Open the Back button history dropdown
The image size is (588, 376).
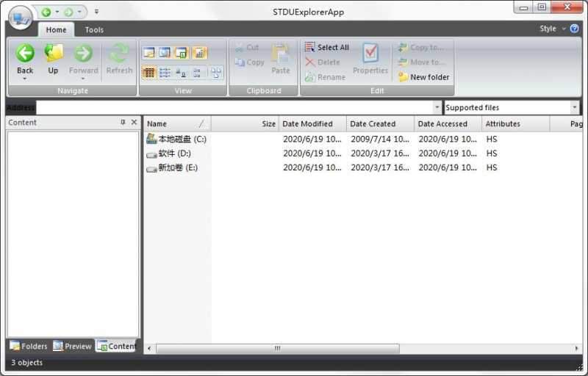coord(25,79)
